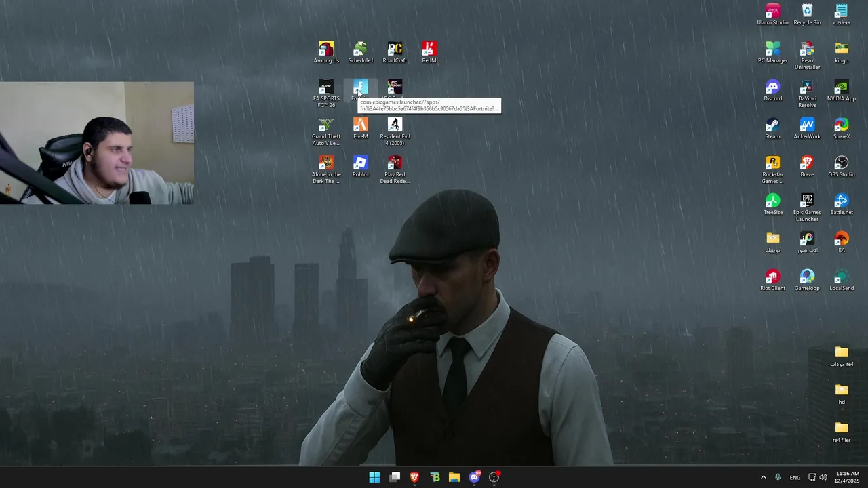
Task: Click the microphone tray icon
Action: [778, 477]
